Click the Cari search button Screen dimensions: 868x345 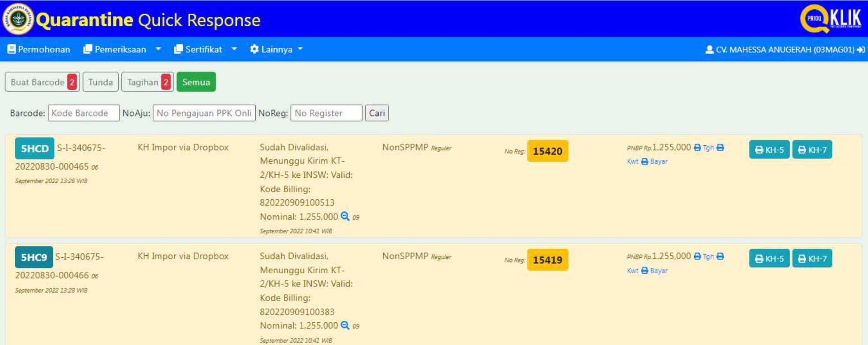376,113
